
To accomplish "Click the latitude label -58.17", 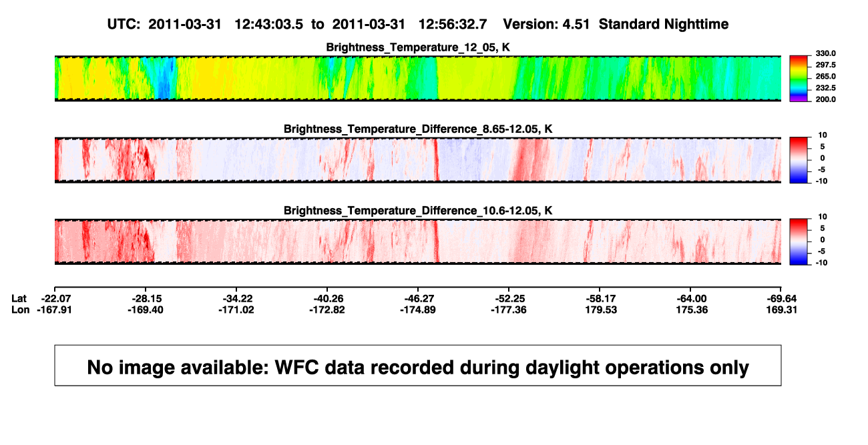I will [602, 298].
